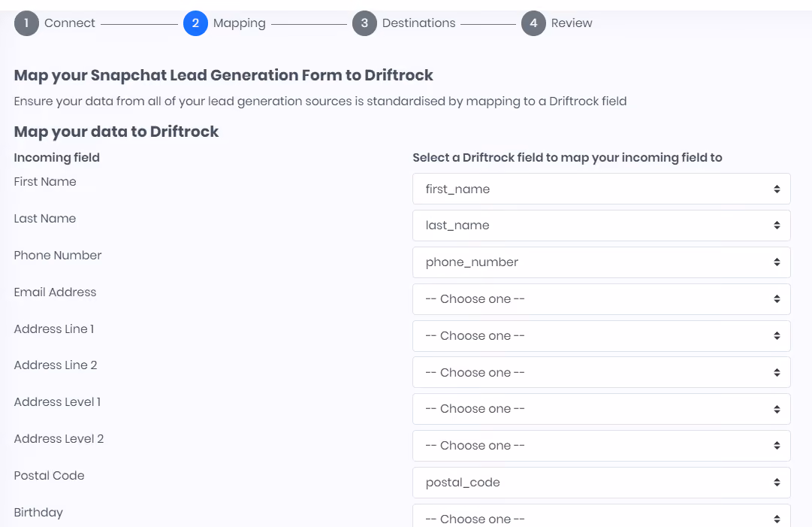Viewport: 812px width, 527px height.
Task: Click the Address Line 2 label
Action: pyautogui.click(x=56, y=365)
